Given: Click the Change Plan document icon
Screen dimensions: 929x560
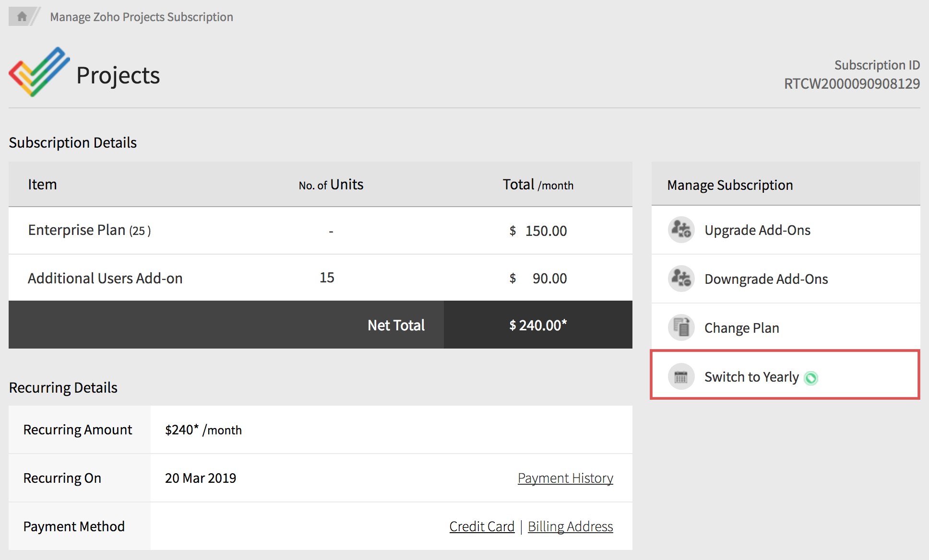Looking at the screenshot, I should 681,327.
